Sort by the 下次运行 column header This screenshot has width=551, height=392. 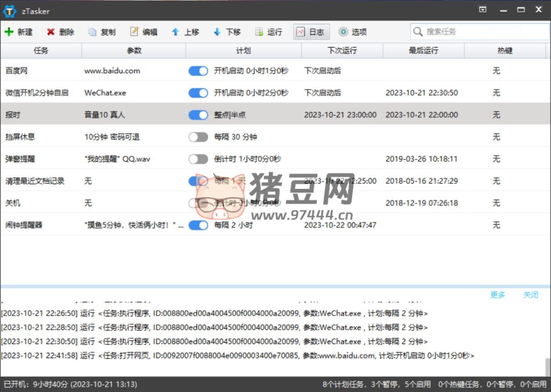pyautogui.click(x=342, y=51)
